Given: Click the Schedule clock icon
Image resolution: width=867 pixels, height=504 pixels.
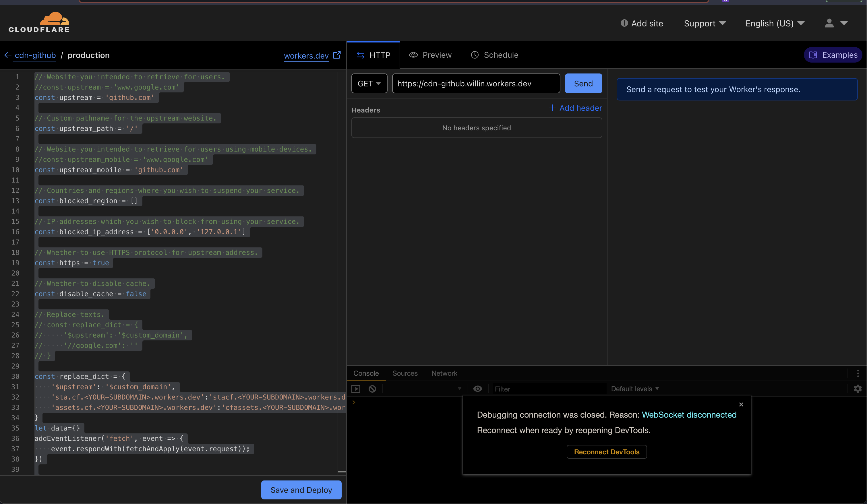Looking at the screenshot, I should [x=475, y=55].
